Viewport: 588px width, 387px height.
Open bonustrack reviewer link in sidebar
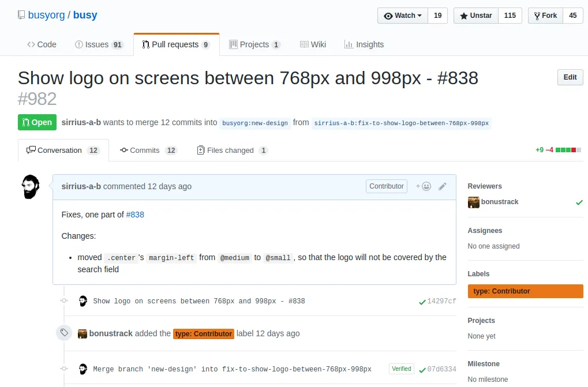click(500, 201)
